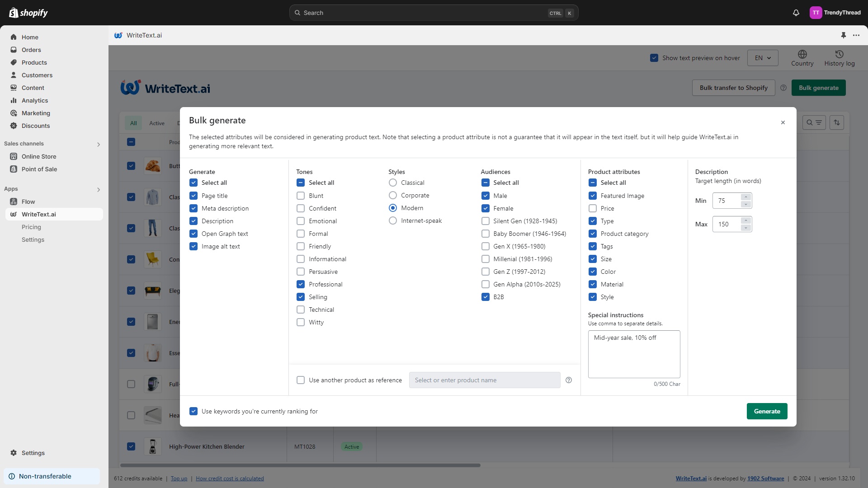Image resolution: width=868 pixels, height=488 pixels.
Task: Select the Products menu item
Action: click(x=34, y=62)
